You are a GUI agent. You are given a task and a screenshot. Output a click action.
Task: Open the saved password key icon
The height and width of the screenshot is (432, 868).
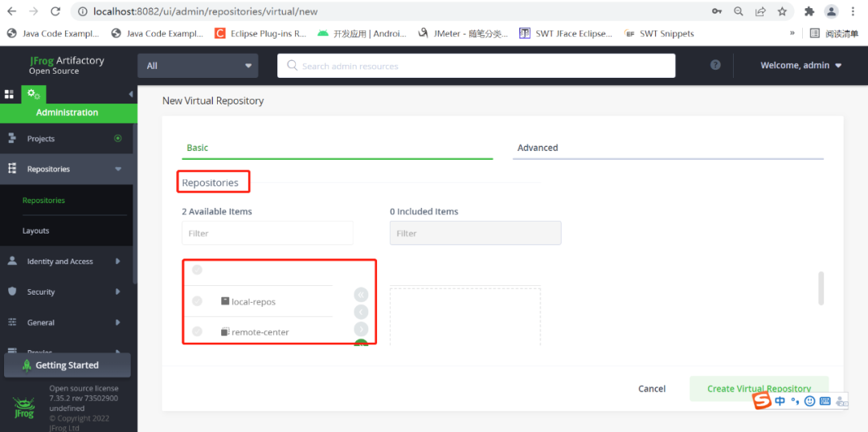click(x=716, y=11)
